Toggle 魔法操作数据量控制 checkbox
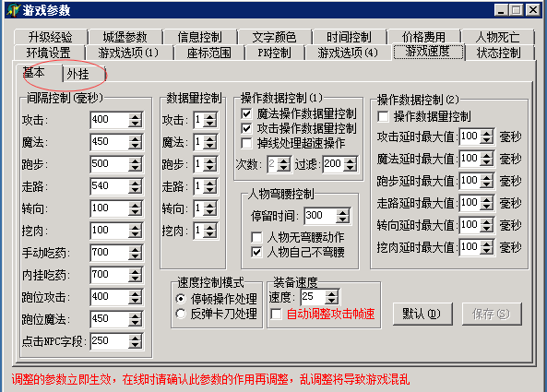The image size is (547, 392). coord(246,114)
